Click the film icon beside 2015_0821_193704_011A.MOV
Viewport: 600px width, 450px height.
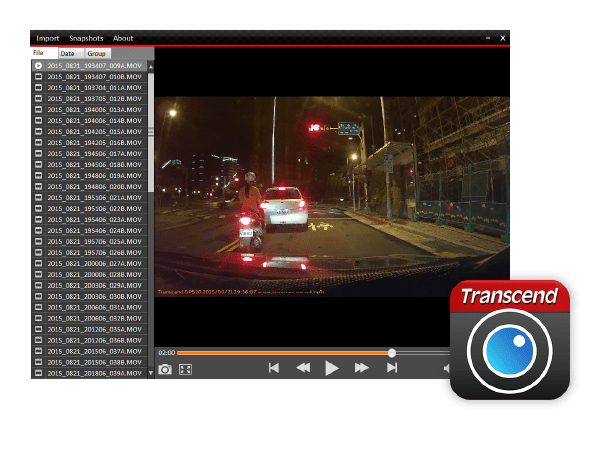[39, 88]
